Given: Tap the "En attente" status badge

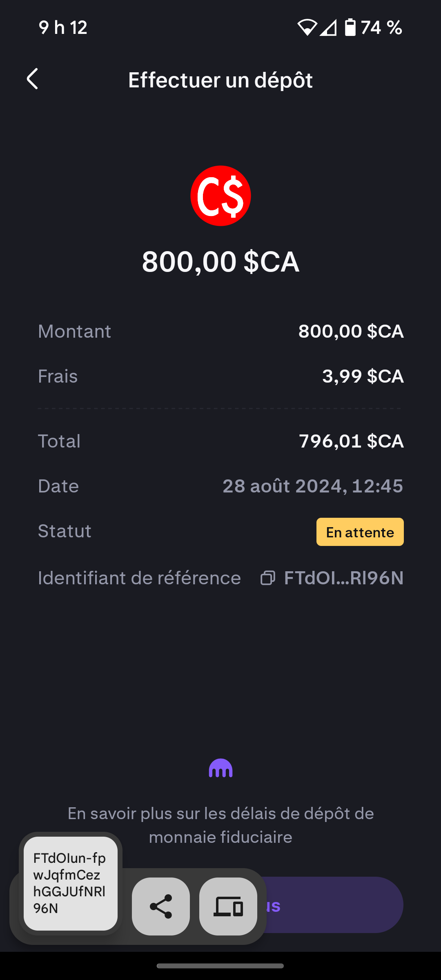Looking at the screenshot, I should tap(360, 532).
